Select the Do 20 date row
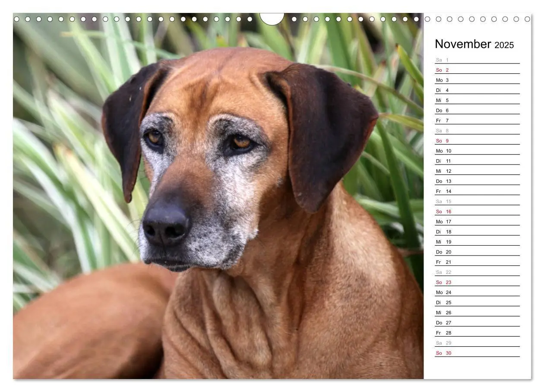This screenshot has width=544, height=392. (477, 252)
